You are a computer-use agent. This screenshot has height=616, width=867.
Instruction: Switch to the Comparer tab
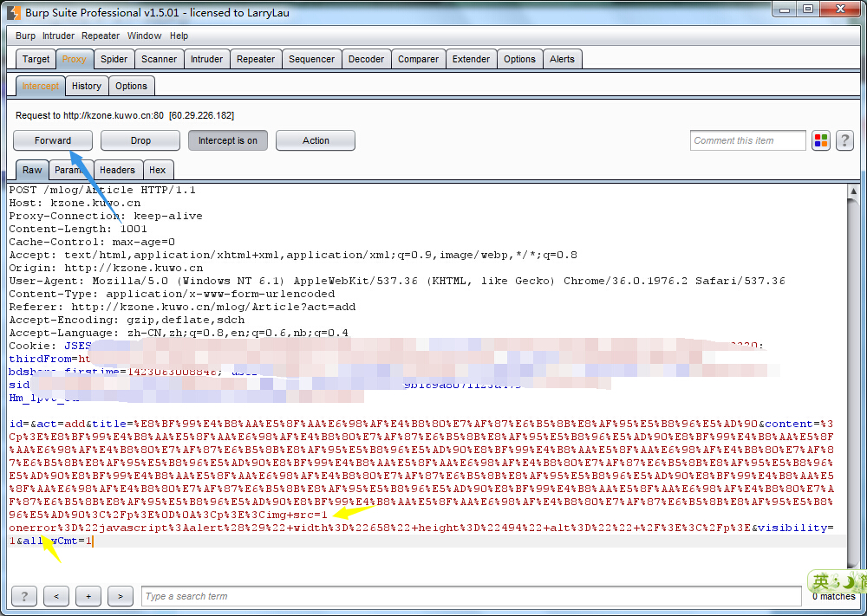click(418, 59)
